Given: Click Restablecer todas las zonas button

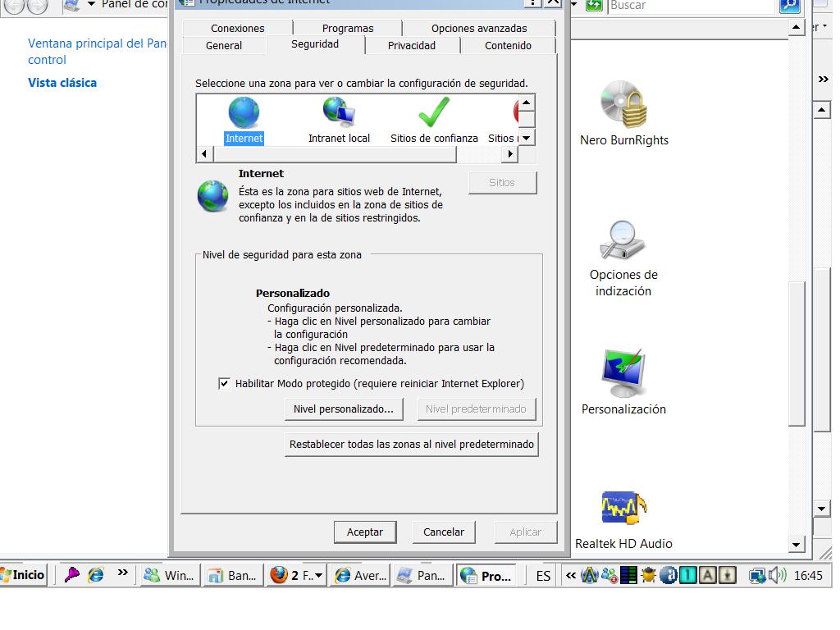Looking at the screenshot, I should [x=411, y=445].
